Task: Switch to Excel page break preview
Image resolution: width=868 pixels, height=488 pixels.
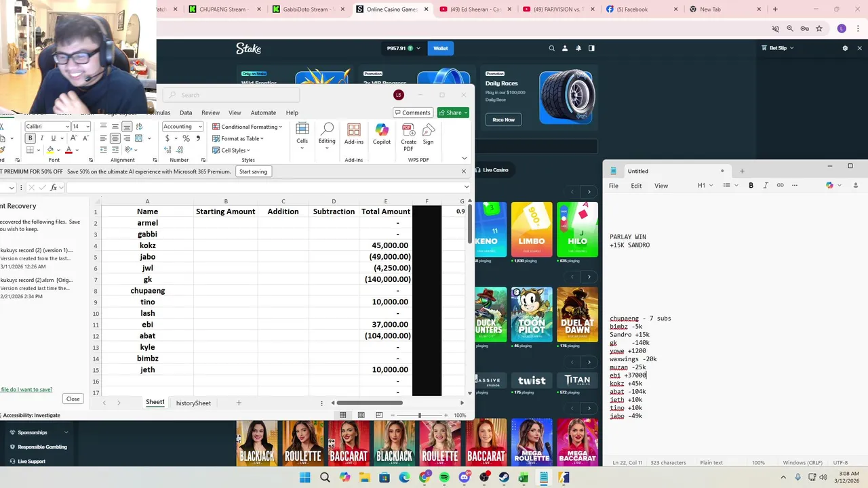Action: click(x=379, y=415)
